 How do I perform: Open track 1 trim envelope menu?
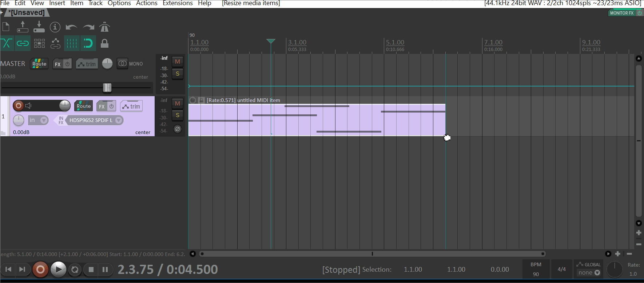pyautogui.click(x=131, y=106)
